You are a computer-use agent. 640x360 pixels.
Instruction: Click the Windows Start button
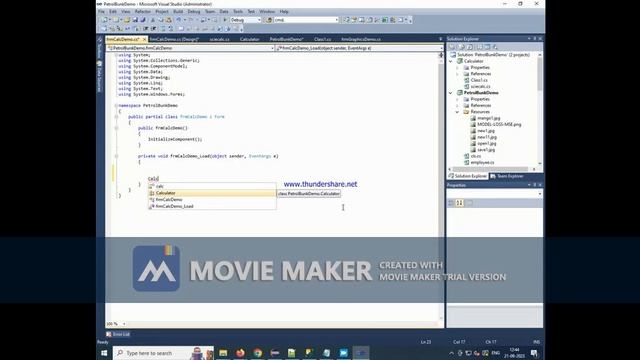[104, 353]
